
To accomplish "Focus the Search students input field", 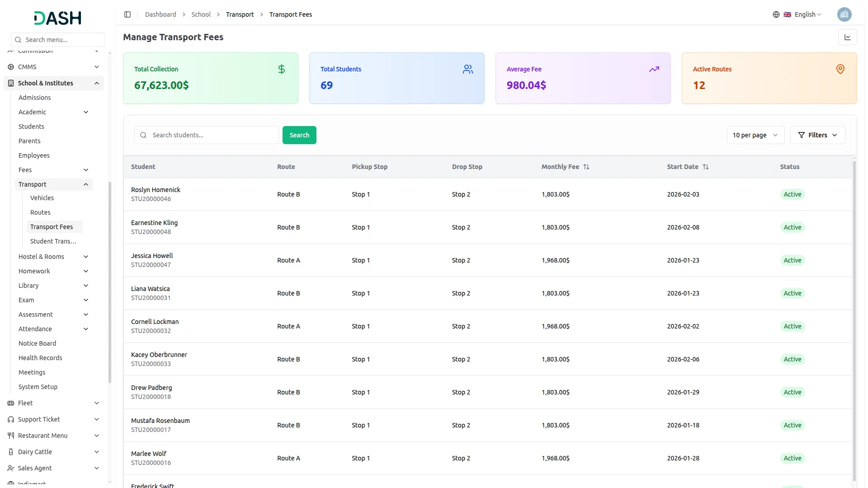I will tap(212, 135).
